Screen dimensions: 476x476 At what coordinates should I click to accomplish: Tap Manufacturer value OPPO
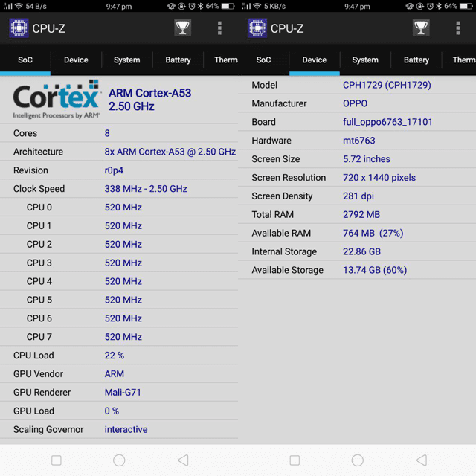356,103
